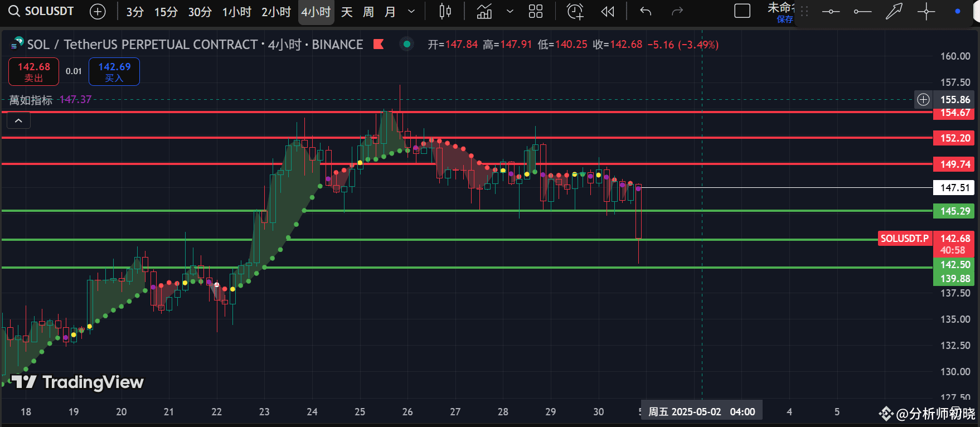Open the candlestick chart style selector

tap(445, 11)
